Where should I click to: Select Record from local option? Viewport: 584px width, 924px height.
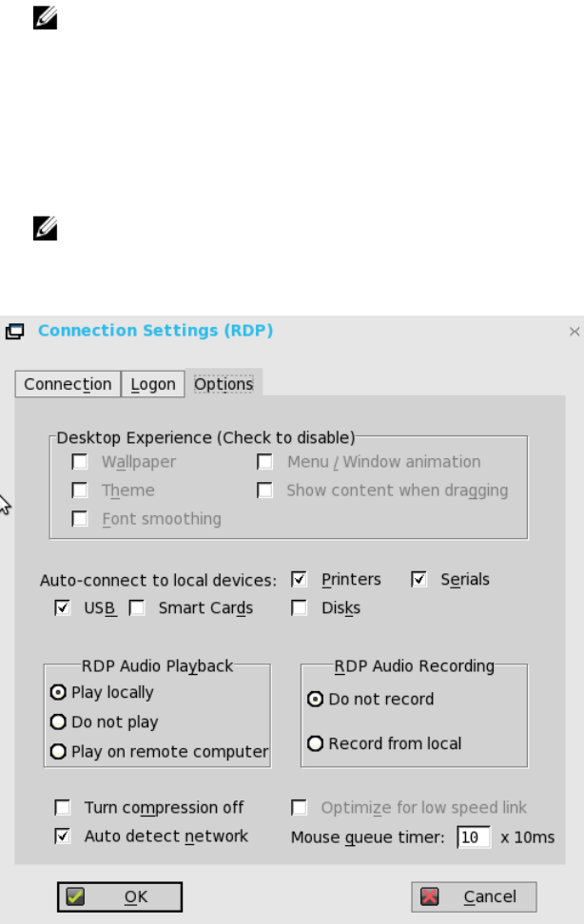click(316, 743)
